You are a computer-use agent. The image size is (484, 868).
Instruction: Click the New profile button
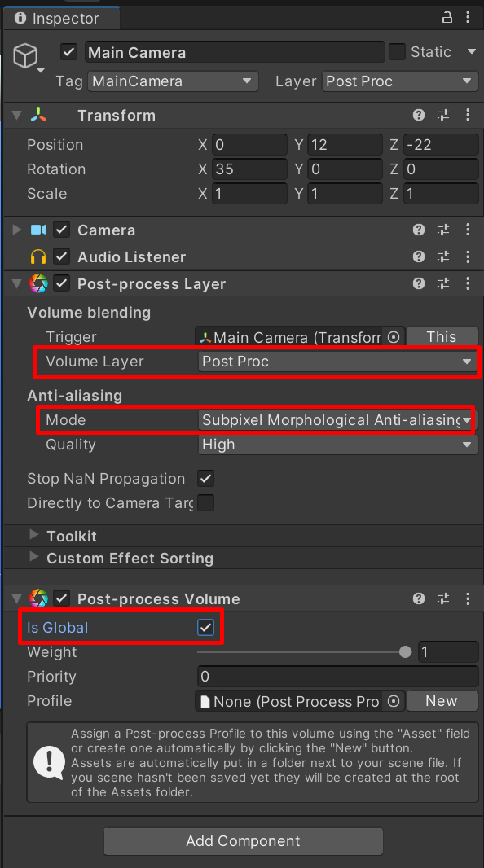pos(442,701)
